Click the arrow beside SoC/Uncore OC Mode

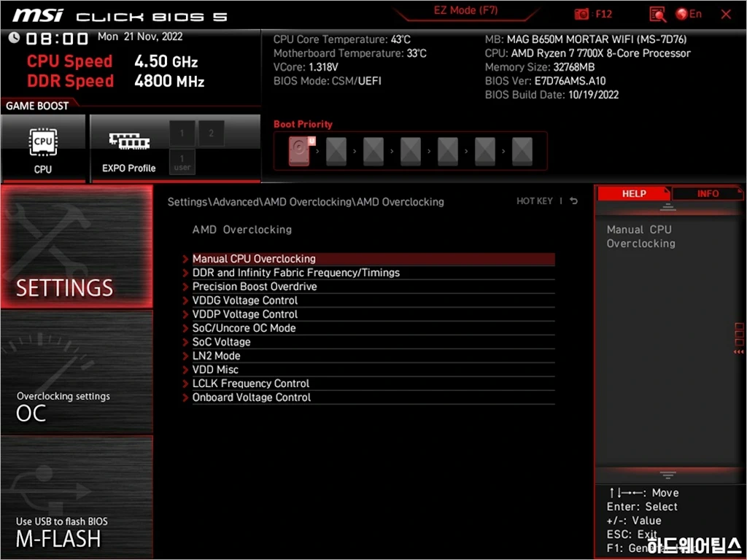coord(186,327)
